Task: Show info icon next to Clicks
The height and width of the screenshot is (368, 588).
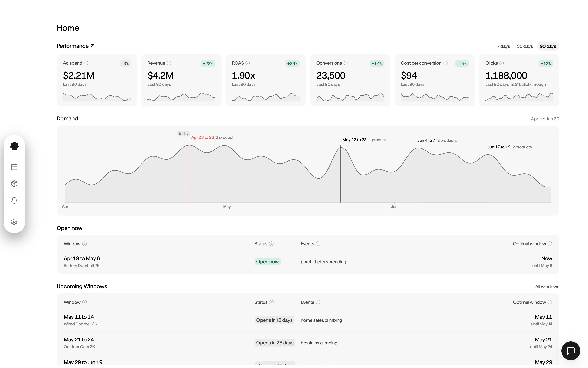Action: pyautogui.click(x=501, y=63)
